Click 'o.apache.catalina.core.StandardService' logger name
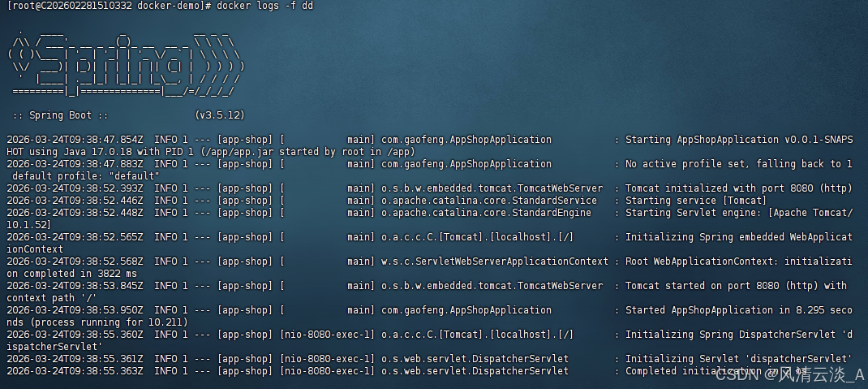This screenshot has width=868, height=389. (x=489, y=201)
